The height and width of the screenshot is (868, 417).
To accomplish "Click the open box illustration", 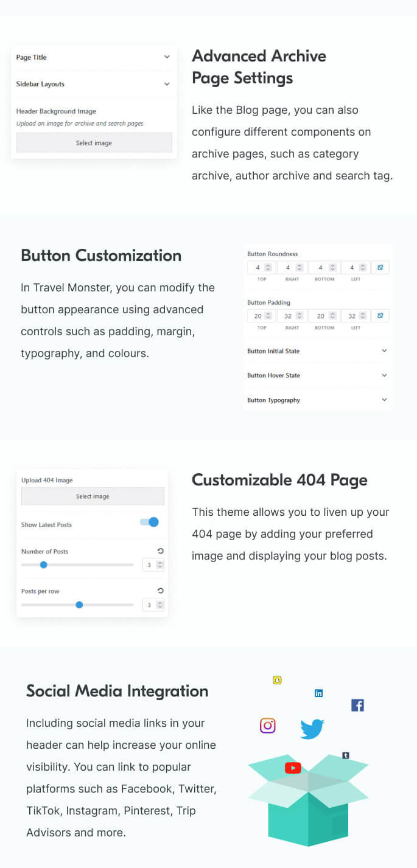I will point(309,800).
